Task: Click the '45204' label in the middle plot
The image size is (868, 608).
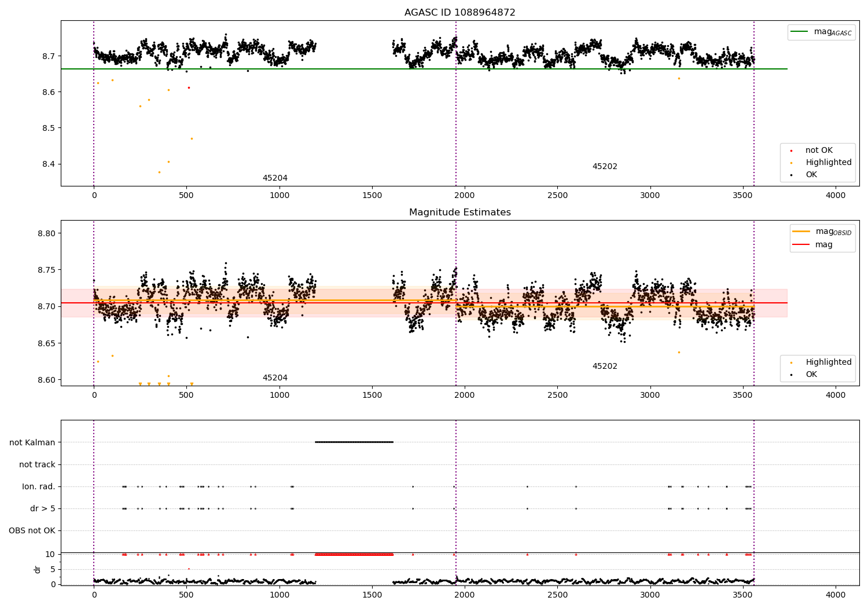Action: click(275, 378)
